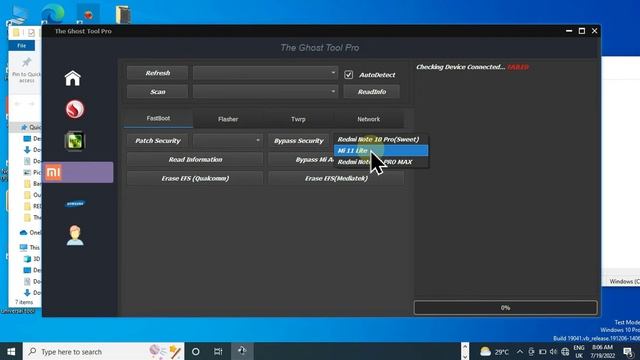The width and height of the screenshot is (640, 360).
Task: Select OneDrive in File Explorer tree
Action: point(31,233)
